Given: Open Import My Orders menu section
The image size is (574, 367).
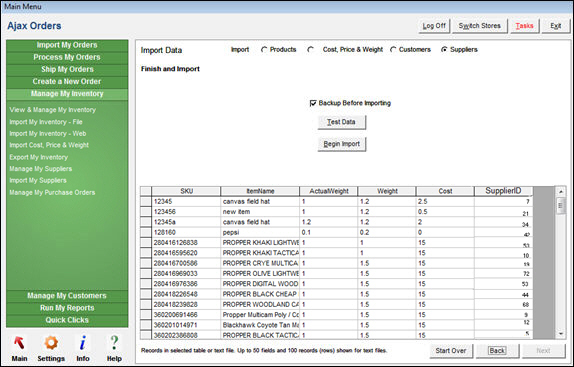Looking at the screenshot, I should tap(67, 45).
